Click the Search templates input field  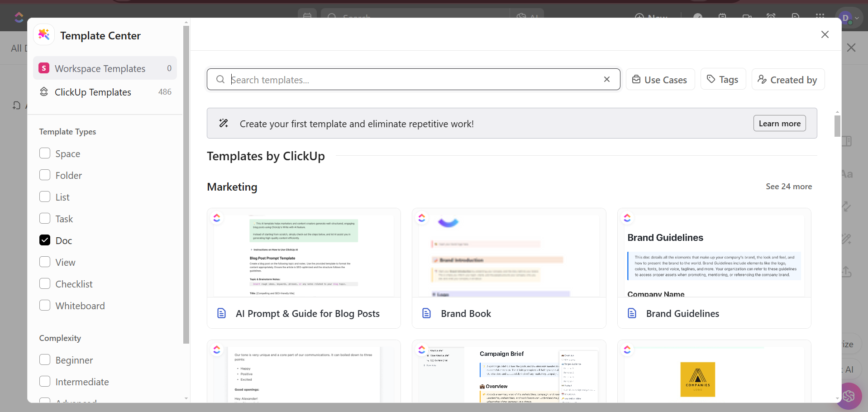(x=414, y=79)
